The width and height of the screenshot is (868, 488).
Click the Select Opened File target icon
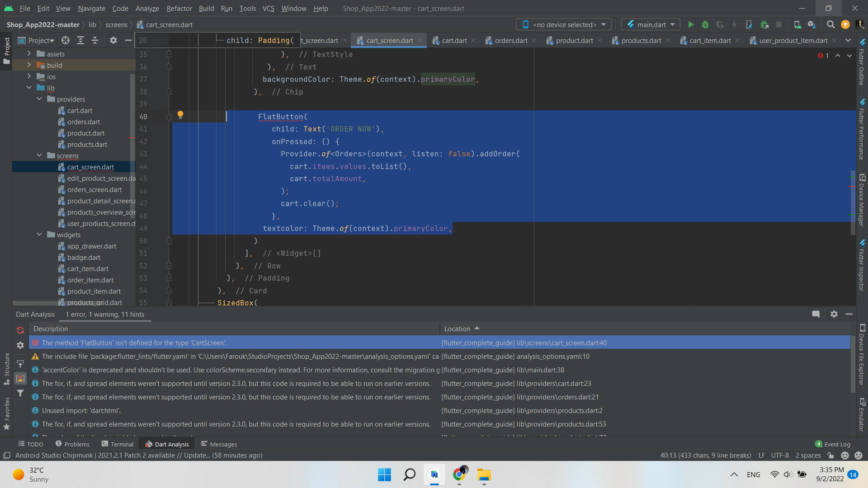(x=66, y=40)
